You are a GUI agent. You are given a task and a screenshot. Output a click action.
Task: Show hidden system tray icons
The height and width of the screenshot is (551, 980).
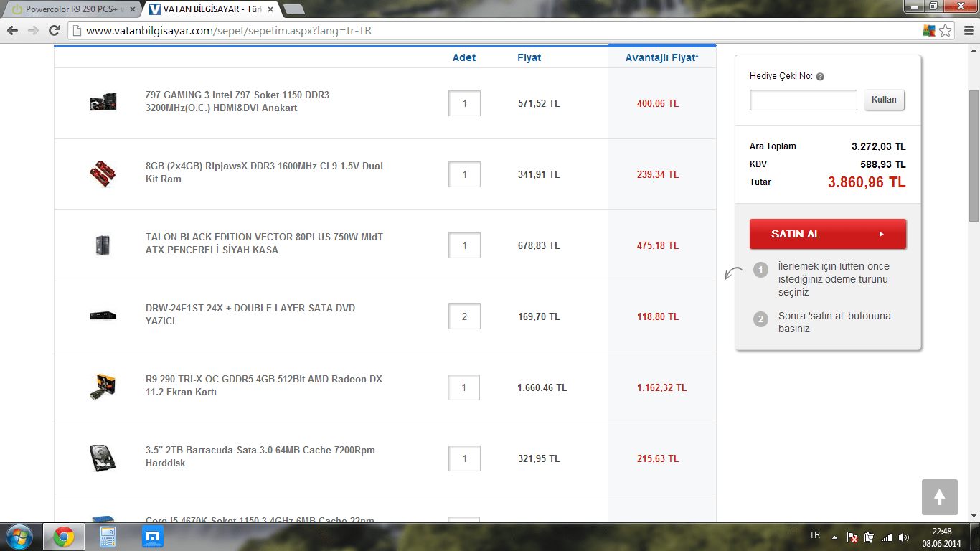coord(834,537)
